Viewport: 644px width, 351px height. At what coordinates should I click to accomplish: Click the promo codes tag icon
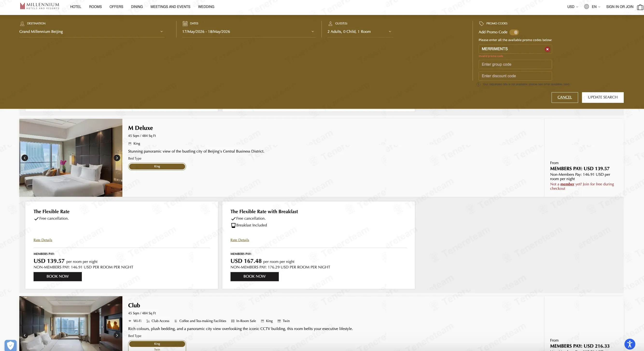point(481,23)
